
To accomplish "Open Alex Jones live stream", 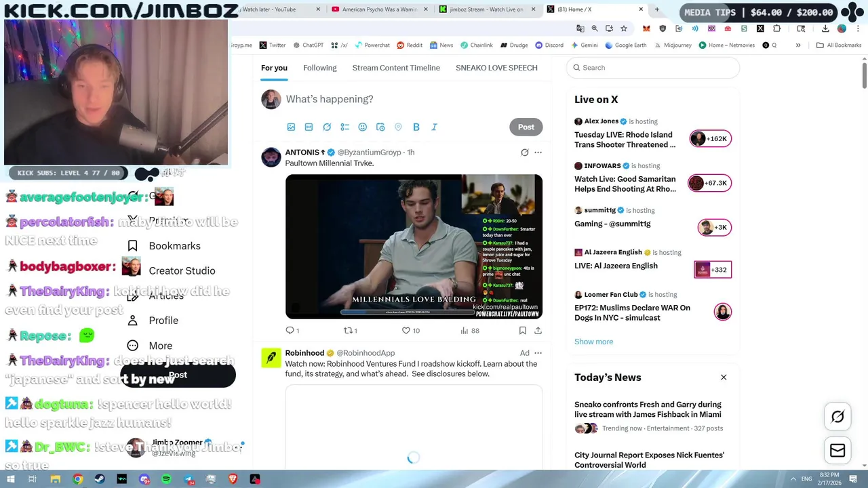I will tap(653, 134).
